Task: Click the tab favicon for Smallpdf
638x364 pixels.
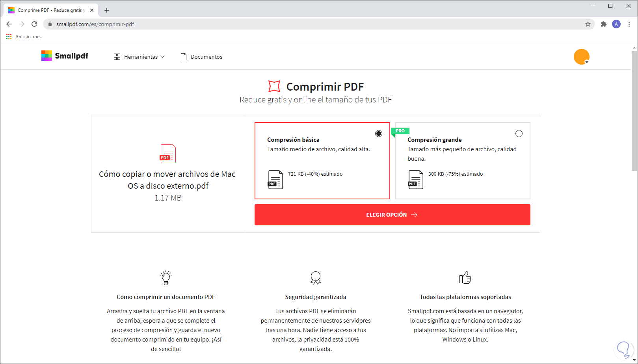Action: coord(11,10)
